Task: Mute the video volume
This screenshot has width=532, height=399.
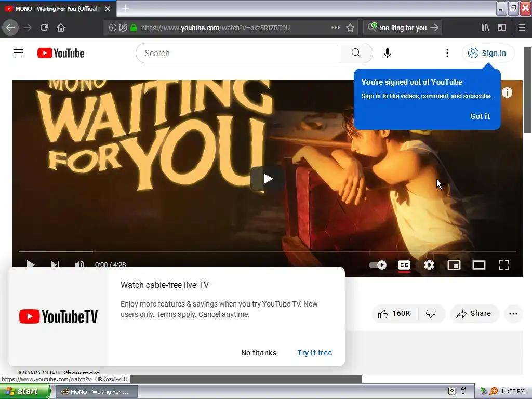Action: coord(79,264)
